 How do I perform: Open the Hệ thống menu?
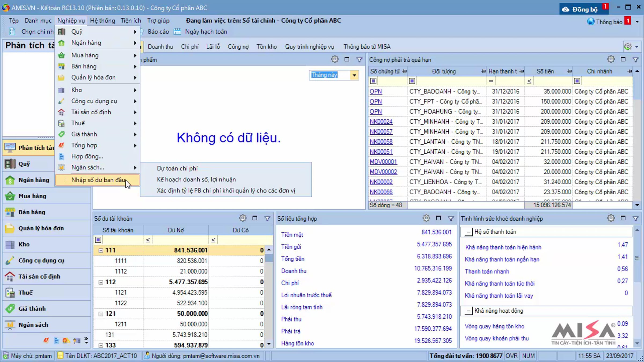click(x=103, y=21)
